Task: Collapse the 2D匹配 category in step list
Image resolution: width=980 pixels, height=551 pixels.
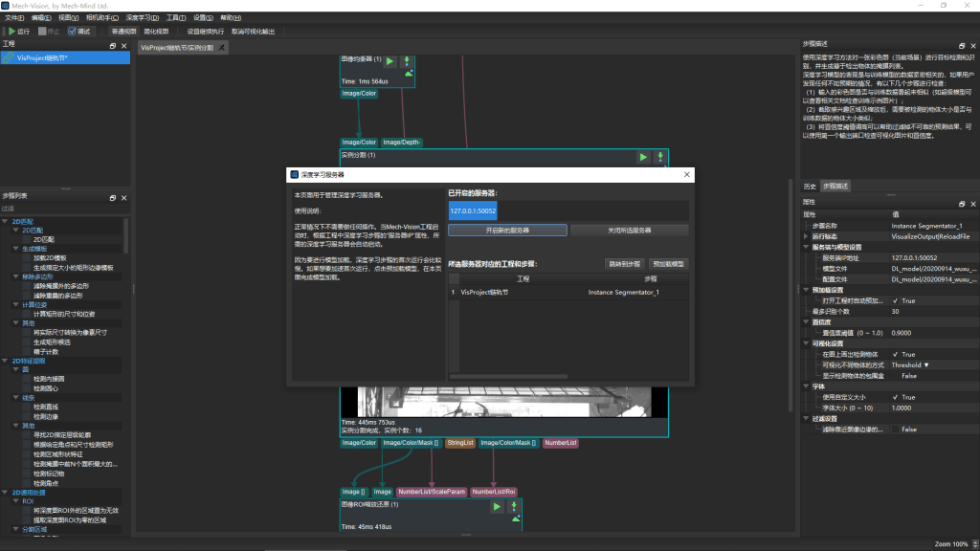Action: coord(7,221)
